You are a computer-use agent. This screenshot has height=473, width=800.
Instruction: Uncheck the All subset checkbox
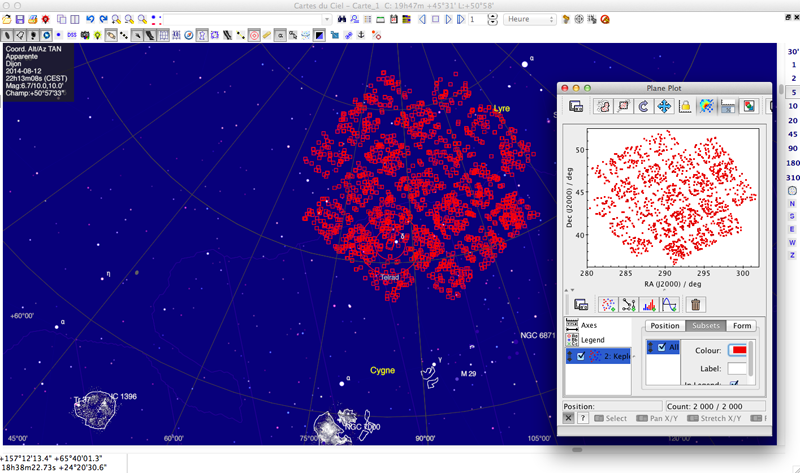tap(662, 347)
